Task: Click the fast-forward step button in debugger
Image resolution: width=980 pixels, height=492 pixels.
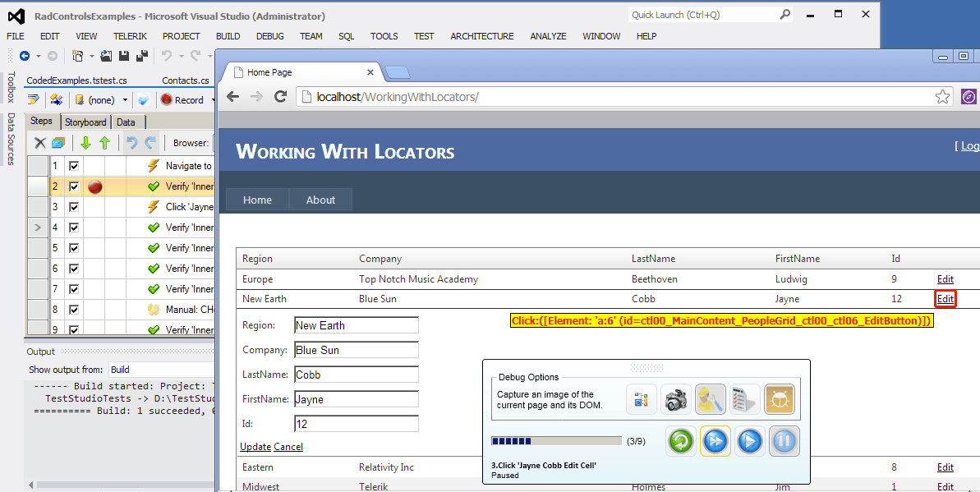Action: (x=715, y=441)
